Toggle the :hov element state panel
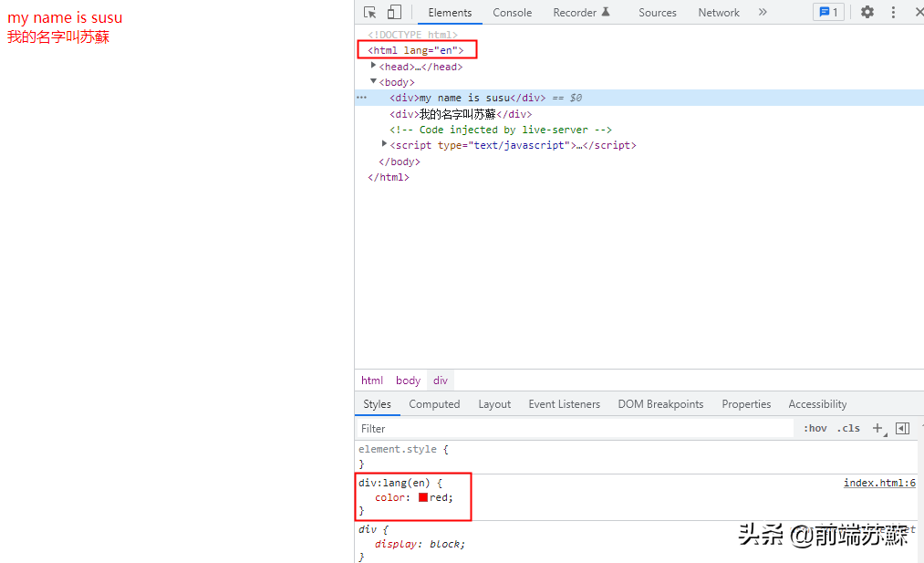The height and width of the screenshot is (563, 924). [815, 429]
